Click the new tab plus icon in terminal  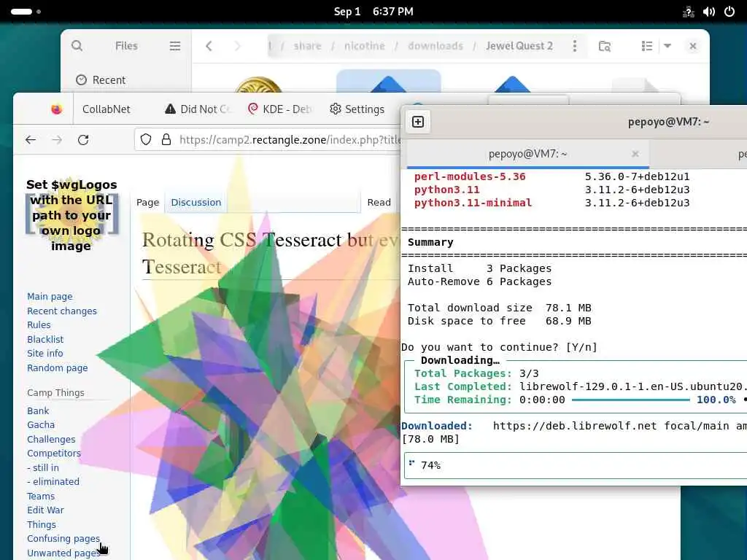(418, 122)
